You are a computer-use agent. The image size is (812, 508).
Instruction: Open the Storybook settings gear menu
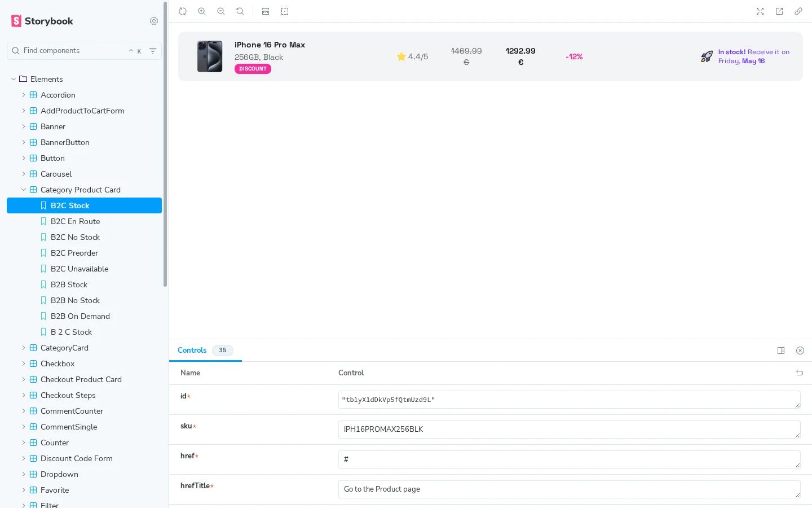click(x=154, y=21)
